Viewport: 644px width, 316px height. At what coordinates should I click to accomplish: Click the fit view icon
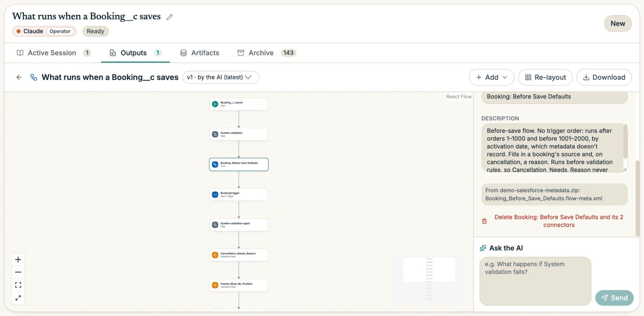pyautogui.click(x=18, y=285)
